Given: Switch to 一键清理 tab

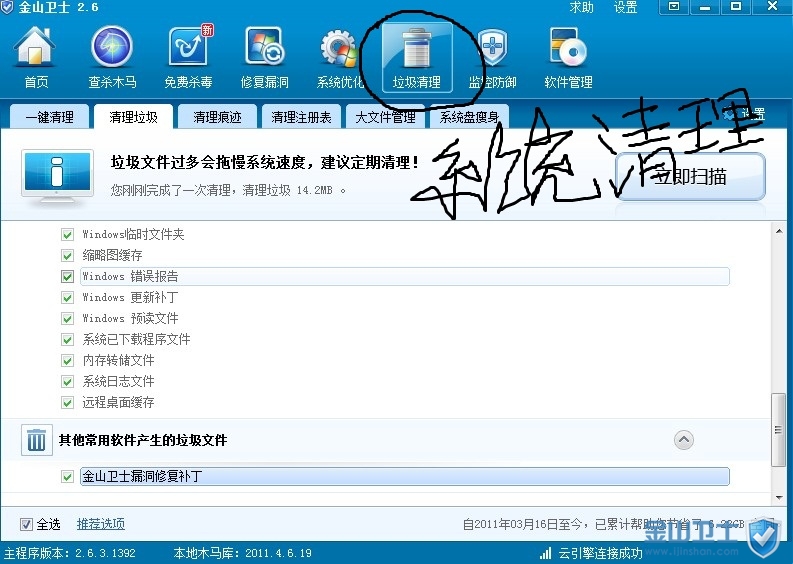Looking at the screenshot, I should [50, 117].
